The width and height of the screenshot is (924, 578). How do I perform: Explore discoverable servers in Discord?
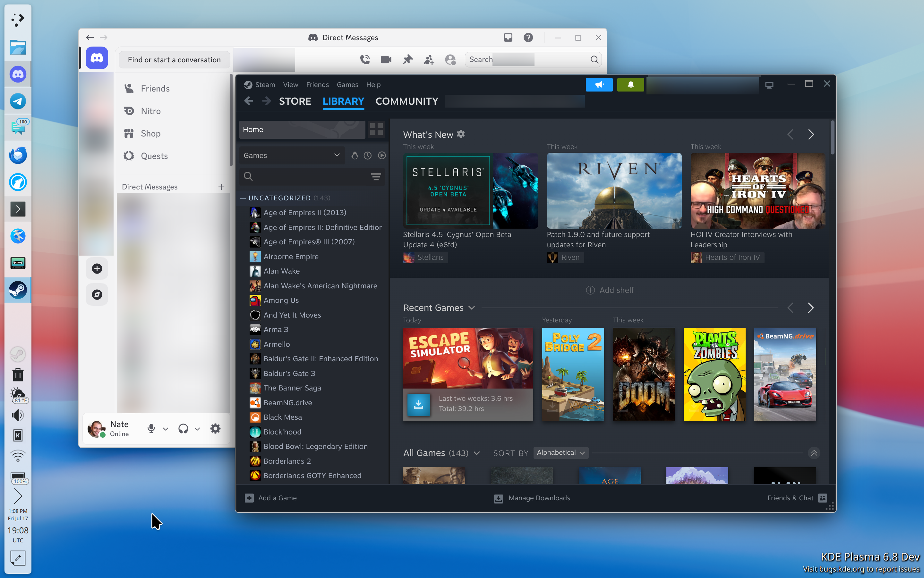(97, 294)
